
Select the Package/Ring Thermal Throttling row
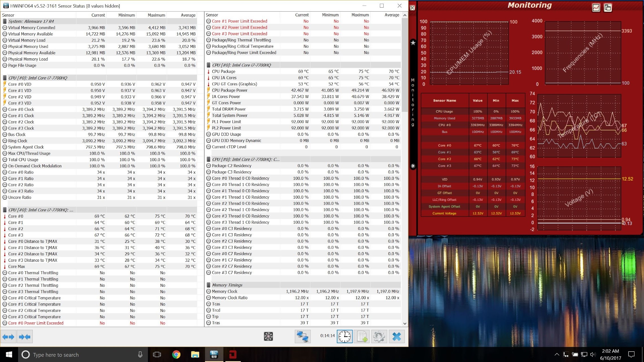pyautogui.click(x=302, y=40)
